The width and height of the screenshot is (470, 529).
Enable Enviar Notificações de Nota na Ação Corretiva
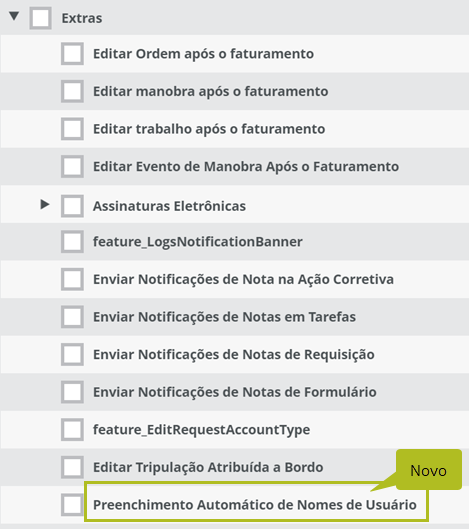tap(72, 279)
